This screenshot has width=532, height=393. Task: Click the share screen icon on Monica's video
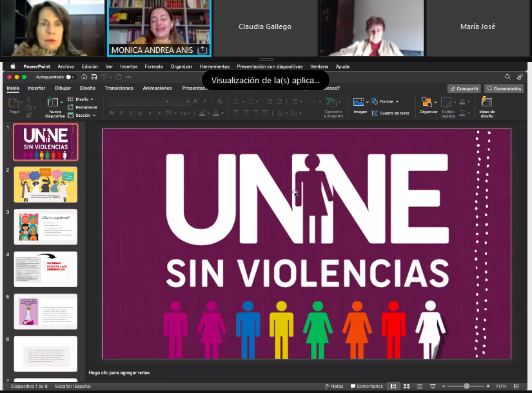[202, 50]
